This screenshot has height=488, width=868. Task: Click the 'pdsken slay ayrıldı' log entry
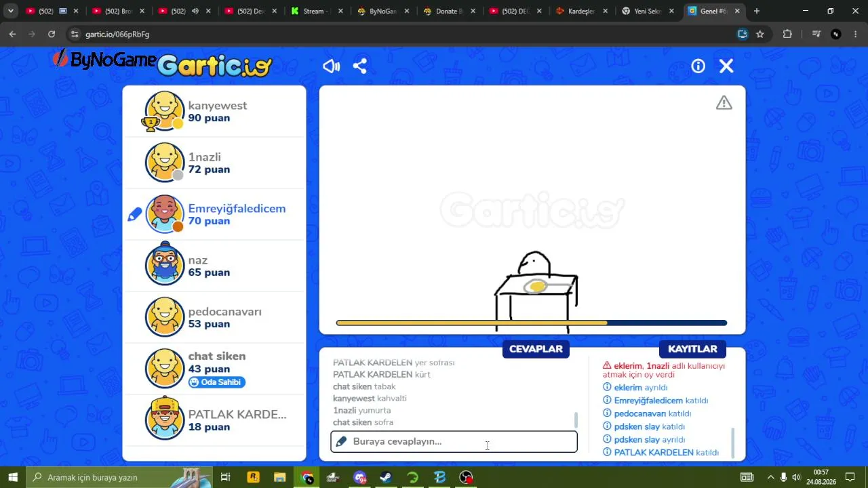(x=644, y=439)
